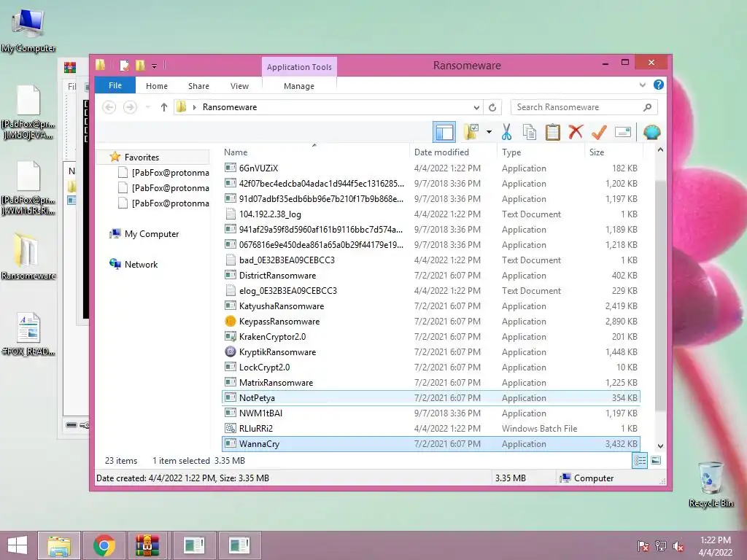This screenshot has height=560, width=747.
Task: Click the quick access new folder icon
Action: click(x=140, y=65)
